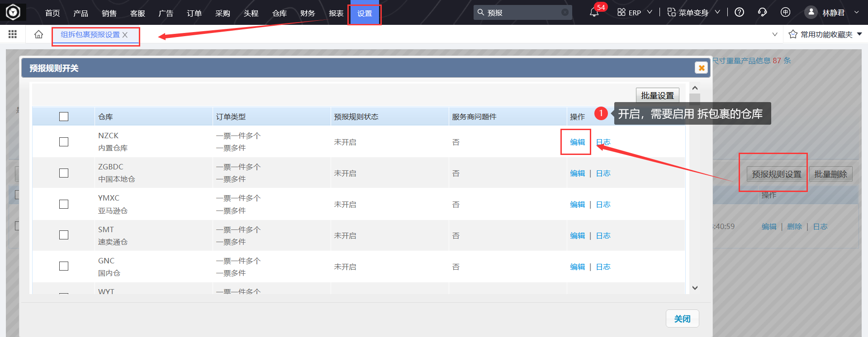The width and height of the screenshot is (868, 337).
Task: Close the 组拆包裹预报设置 tab
Action: (x=125, y=35)
